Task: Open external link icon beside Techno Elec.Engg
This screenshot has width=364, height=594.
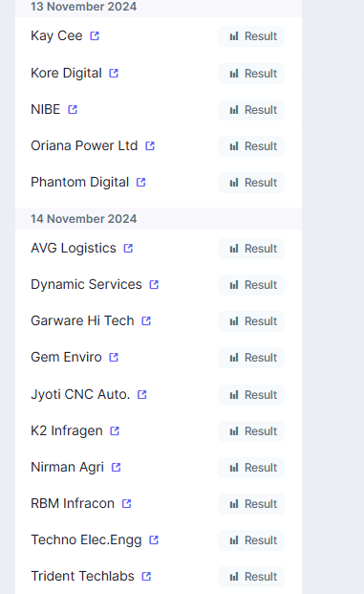Action: pos(154,539)
